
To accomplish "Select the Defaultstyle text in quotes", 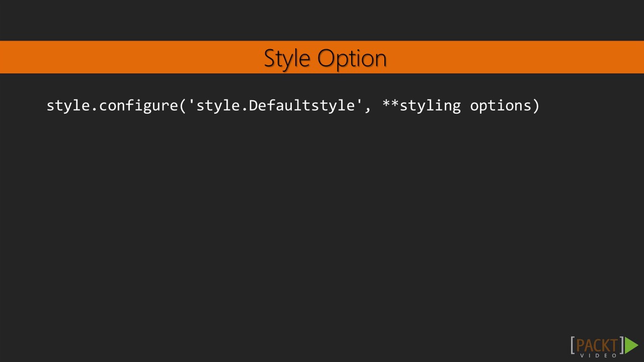I will [302, 106].
